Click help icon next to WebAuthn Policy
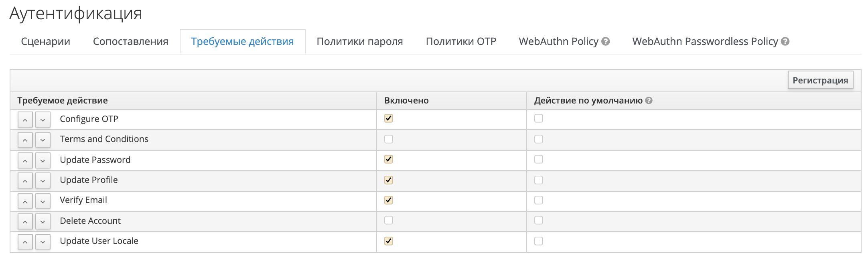The width and height of the screenshot is (868, 280). [x=606, y=41]
